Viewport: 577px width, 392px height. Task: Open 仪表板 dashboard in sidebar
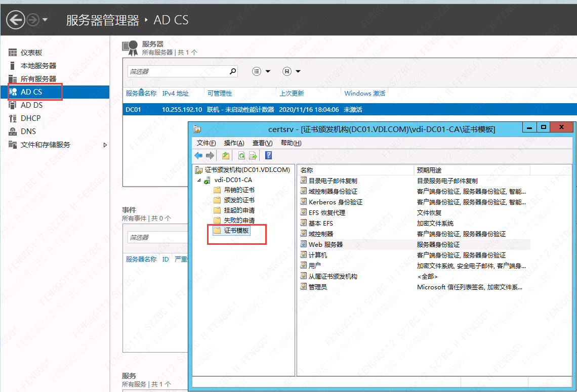click(x=31, y=53)
